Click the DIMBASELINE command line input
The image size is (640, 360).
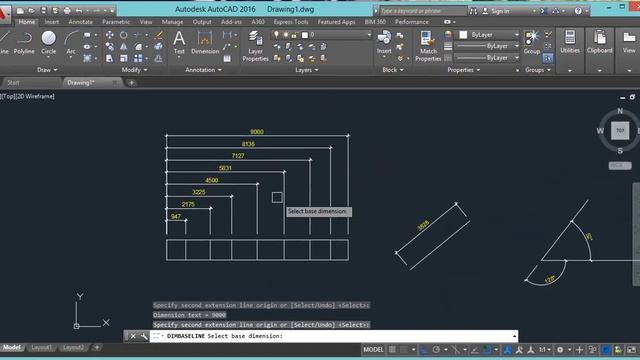tap(333, 336)
